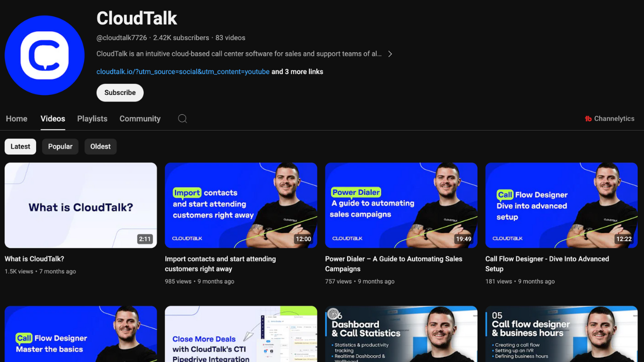Image resolution: width=644 pixels, height=362 pixels.
Task: Select the Videos tab
Action: [x=53, y=119]
